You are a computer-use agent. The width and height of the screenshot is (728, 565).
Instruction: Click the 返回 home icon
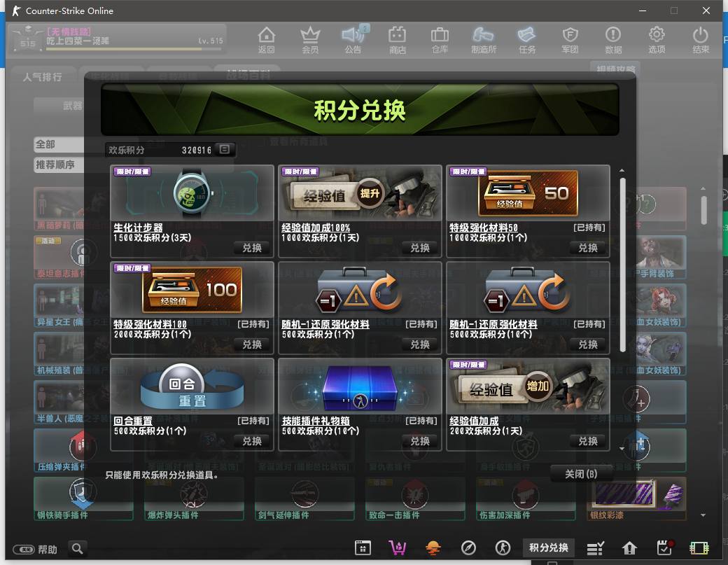point(267,39)
